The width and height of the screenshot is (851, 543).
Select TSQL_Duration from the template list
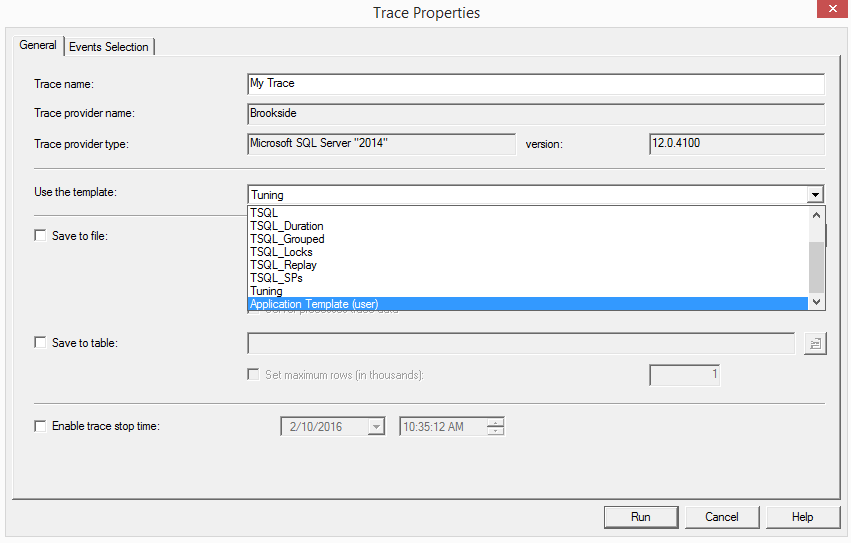(x=287, y=226)
